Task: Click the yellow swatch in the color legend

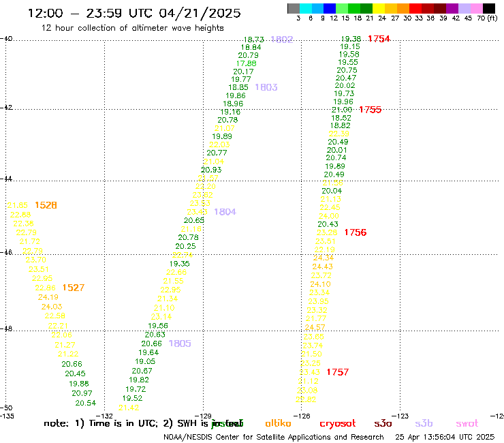Action: pyautogui.click(x=379, y=8)
